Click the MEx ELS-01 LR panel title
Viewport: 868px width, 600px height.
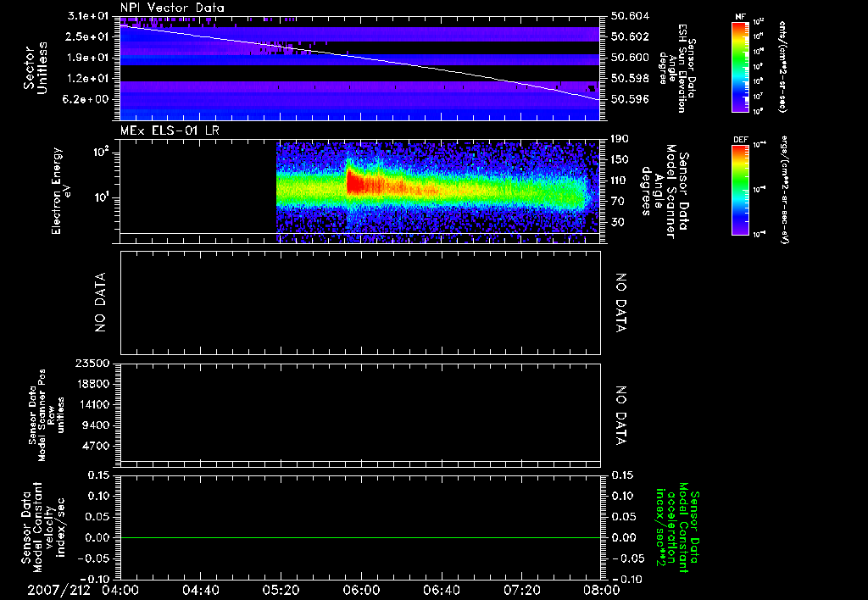coord(170,131)
